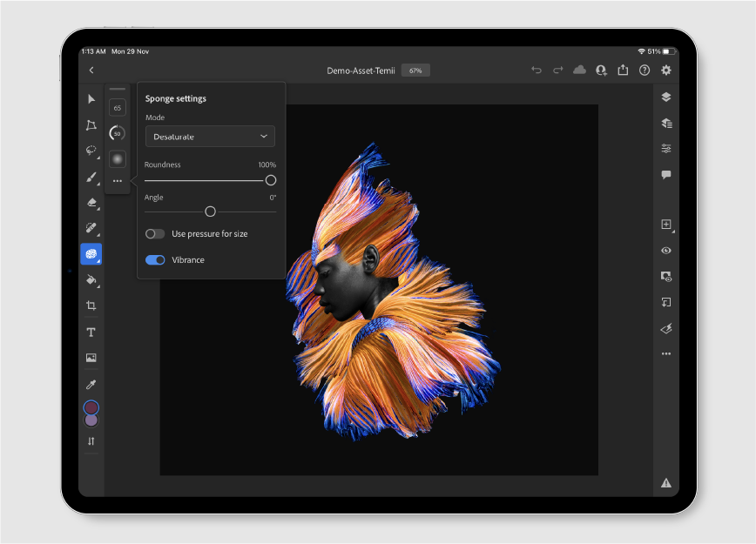Click the foreground color swatch
This screenshot has width=756, height=544.
pos(91,407)
